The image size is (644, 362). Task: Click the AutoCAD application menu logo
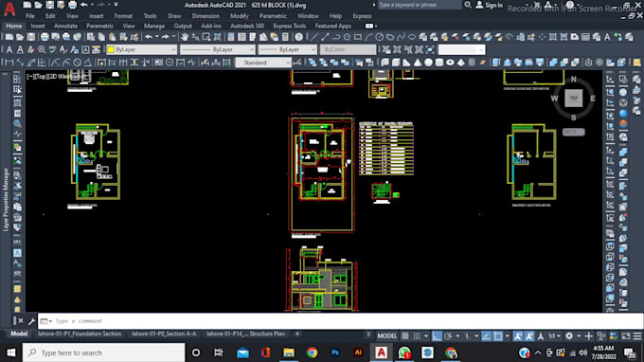click(9, 9)
